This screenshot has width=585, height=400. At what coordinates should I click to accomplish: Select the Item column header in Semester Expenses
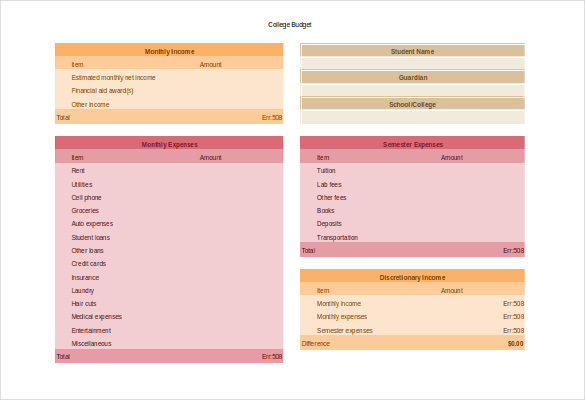tap(323, 157)
